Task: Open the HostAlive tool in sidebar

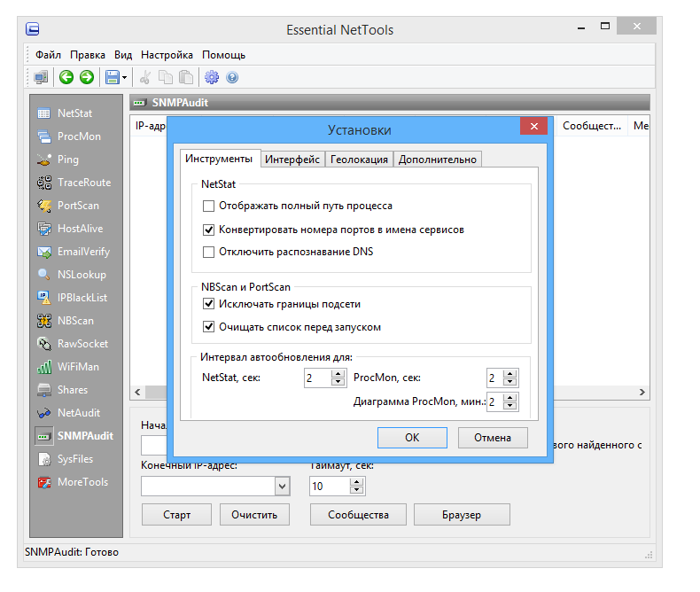Action: point(71,229)
